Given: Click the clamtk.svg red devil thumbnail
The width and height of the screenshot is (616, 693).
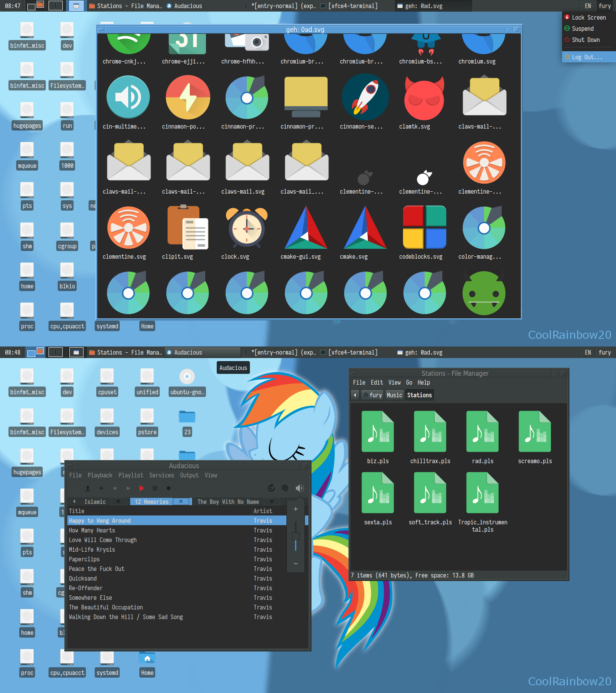Looking at the screenshot, I should 424,97.
